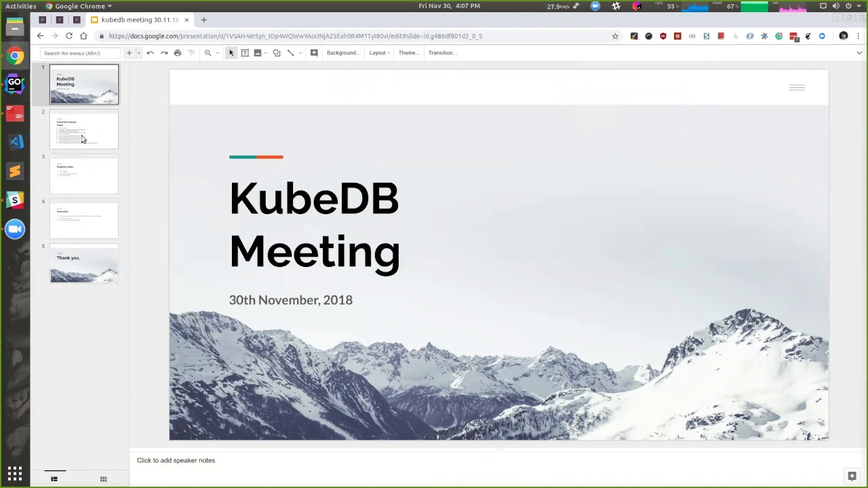The height and width of the screenshot is (488, 868).
Task: Open the zoom level dropdown arrow
Action: pos(217,53)
